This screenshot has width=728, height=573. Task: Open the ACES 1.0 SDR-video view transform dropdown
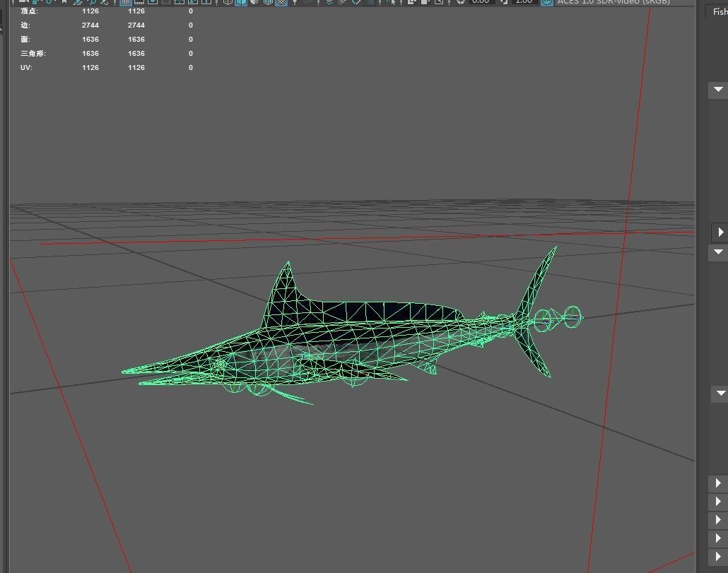(613, 2)
